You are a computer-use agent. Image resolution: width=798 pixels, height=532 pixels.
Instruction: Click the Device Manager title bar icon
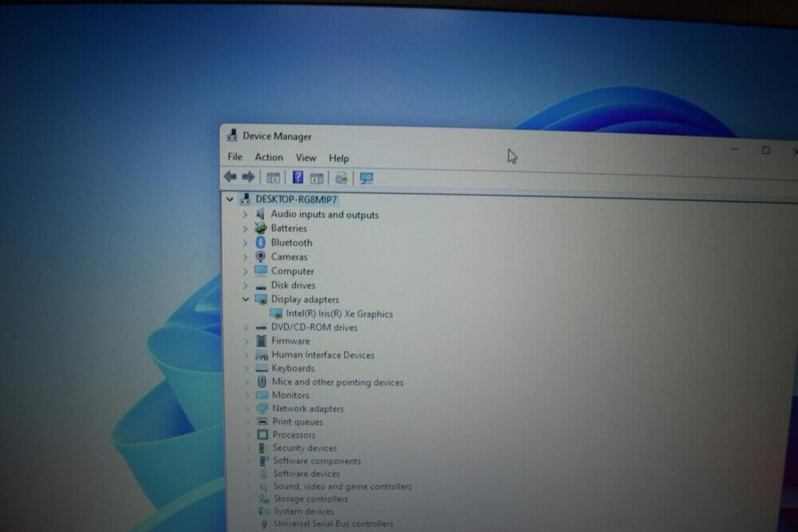pyautogui.click(x=232, y=135)
